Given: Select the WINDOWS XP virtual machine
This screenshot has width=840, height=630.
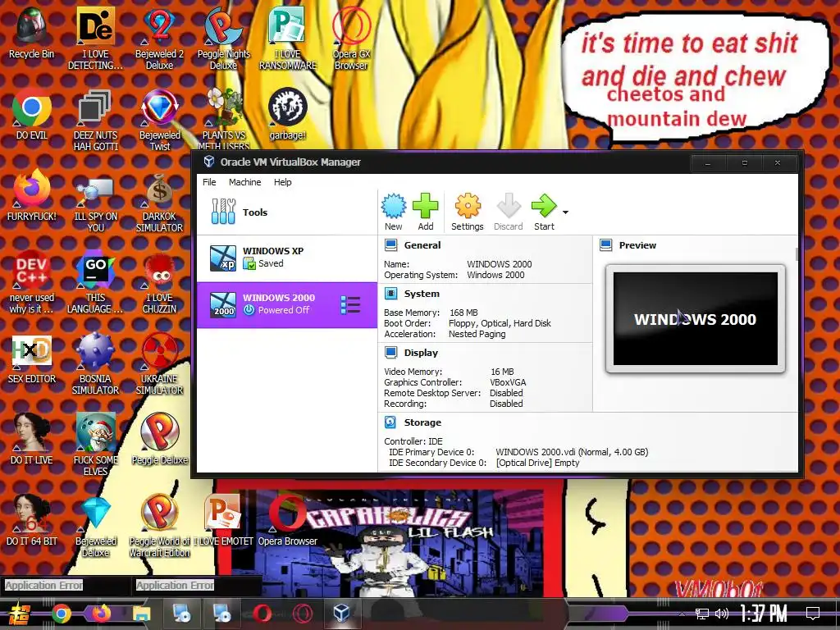Looking at the screenshot, I should pyautogui.click(x=287, y=258).
